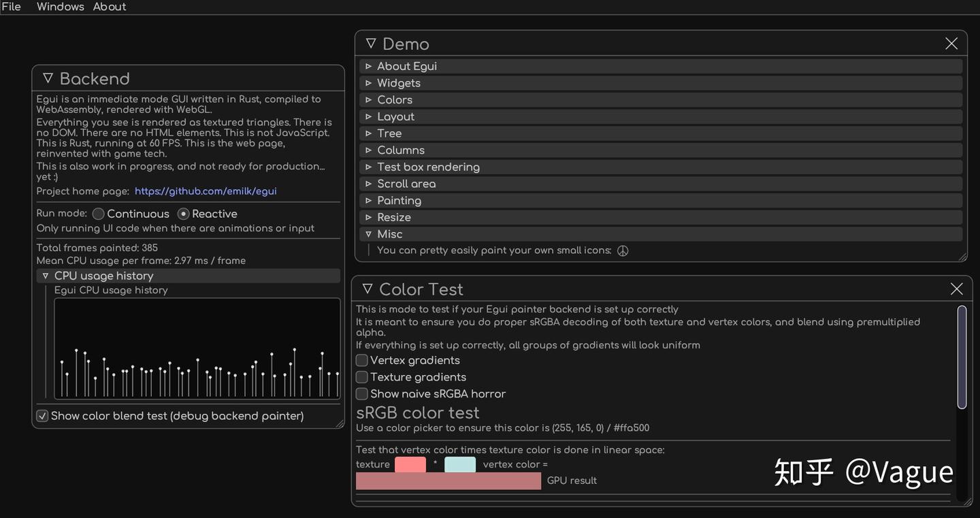The image size is (980, 518).
Task: Open the File menu
Action: tap(11, 7)
